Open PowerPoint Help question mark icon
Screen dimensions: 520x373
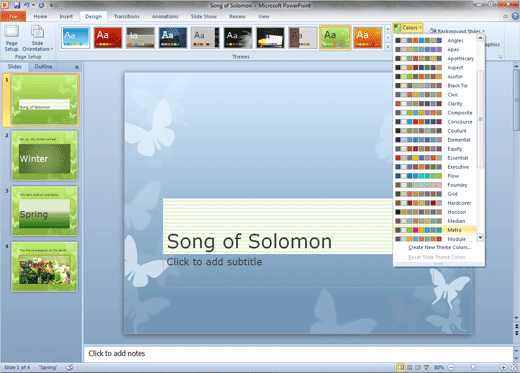coord(515,16)
